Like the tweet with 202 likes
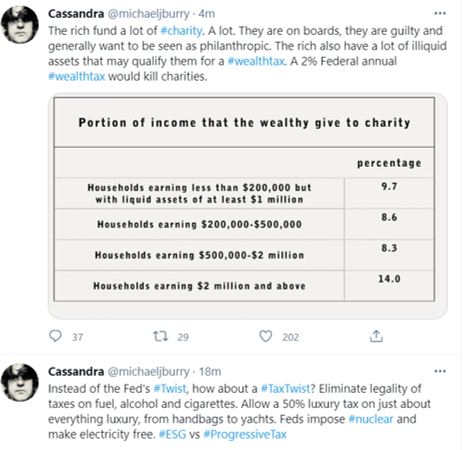Image resolution: width=466 pixels, height=450 pixels. point(266,336)
